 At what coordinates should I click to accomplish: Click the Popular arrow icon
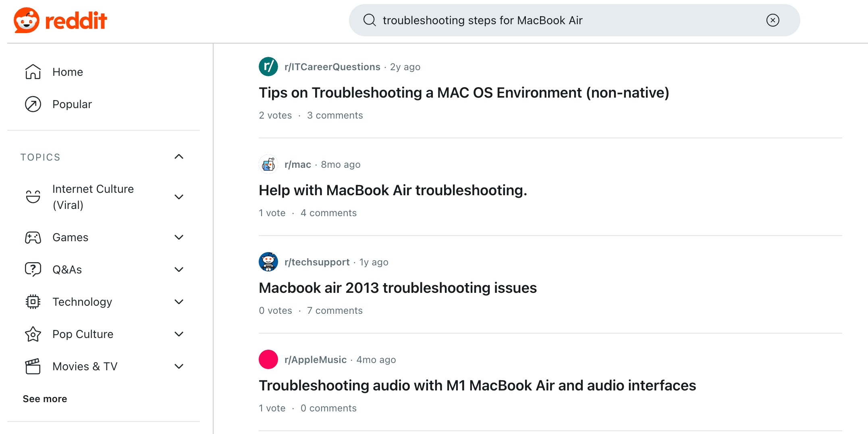tap(33, 104)
